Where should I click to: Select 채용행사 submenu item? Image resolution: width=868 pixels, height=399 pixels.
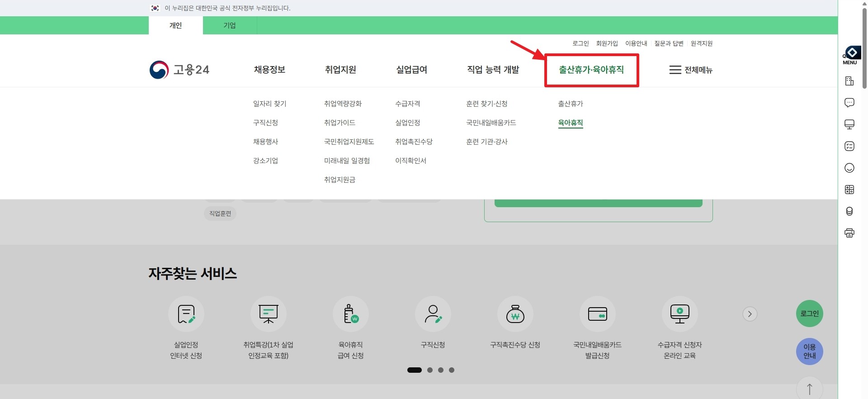click(x=265, y=142)
